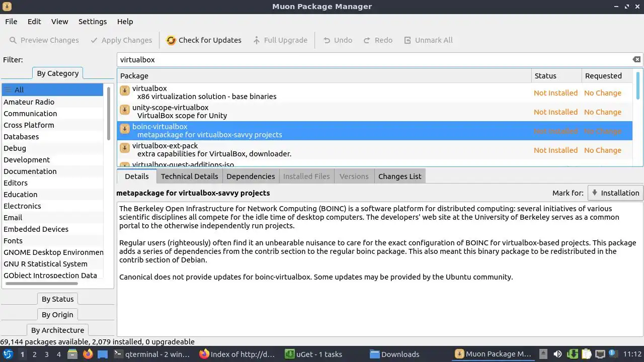
Task: Open the Help menu
Action: 125,22
